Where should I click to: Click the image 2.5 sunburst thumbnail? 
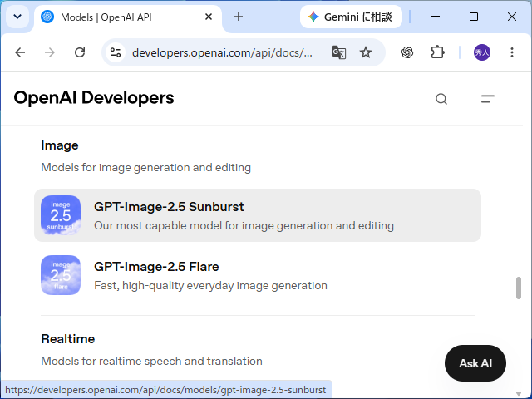click(61, 215)
